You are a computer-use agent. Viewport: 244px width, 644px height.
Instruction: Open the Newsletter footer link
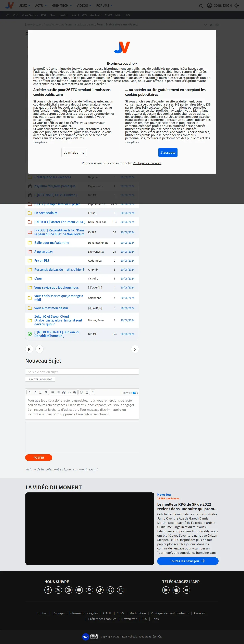pyautogui.click(x=129, y=619)
